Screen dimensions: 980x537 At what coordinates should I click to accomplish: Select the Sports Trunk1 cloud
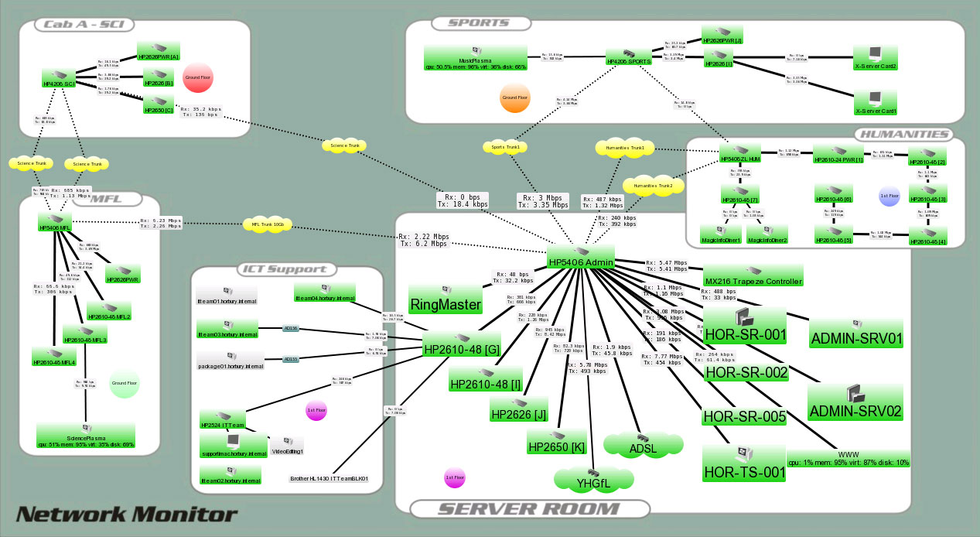tap(505, 145)
